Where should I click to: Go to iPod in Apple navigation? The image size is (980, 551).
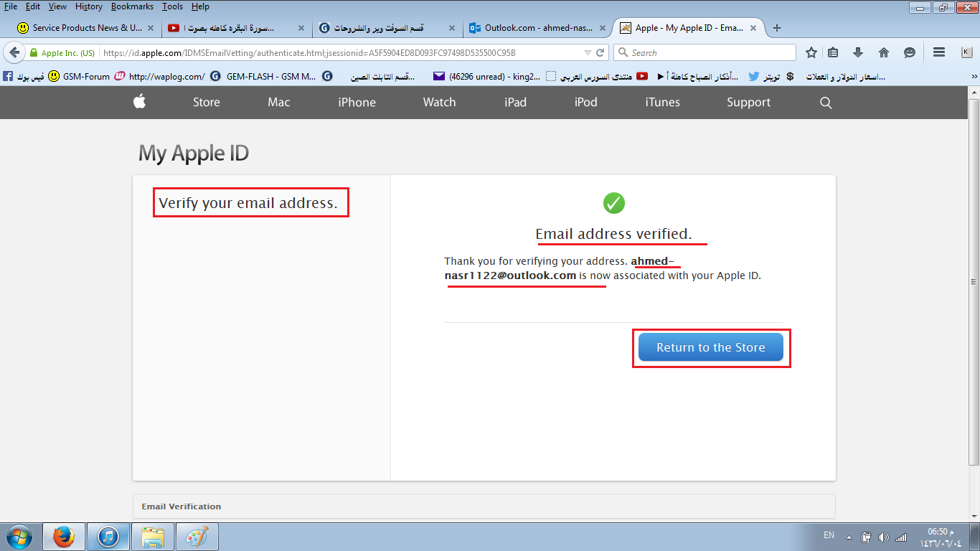point(586,103)
